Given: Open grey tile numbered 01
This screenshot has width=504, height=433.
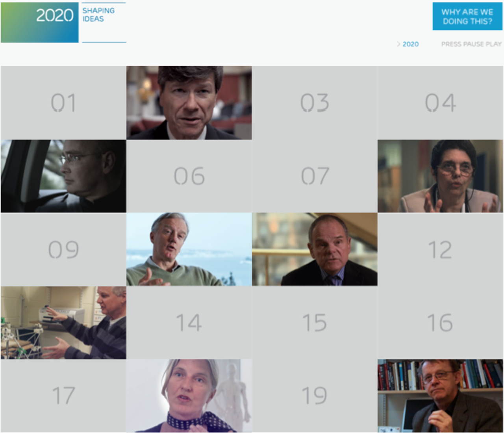Looking at the screenshot, I should tap(63, 102).
